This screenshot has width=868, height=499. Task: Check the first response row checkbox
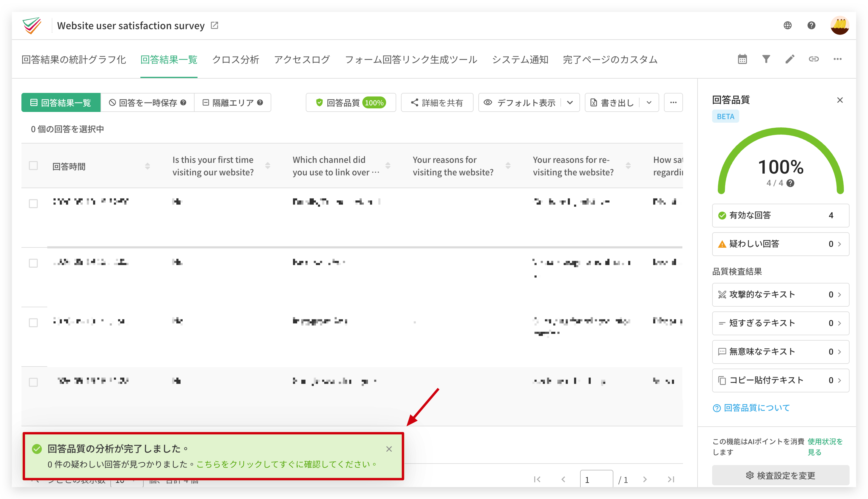(33, 204)
